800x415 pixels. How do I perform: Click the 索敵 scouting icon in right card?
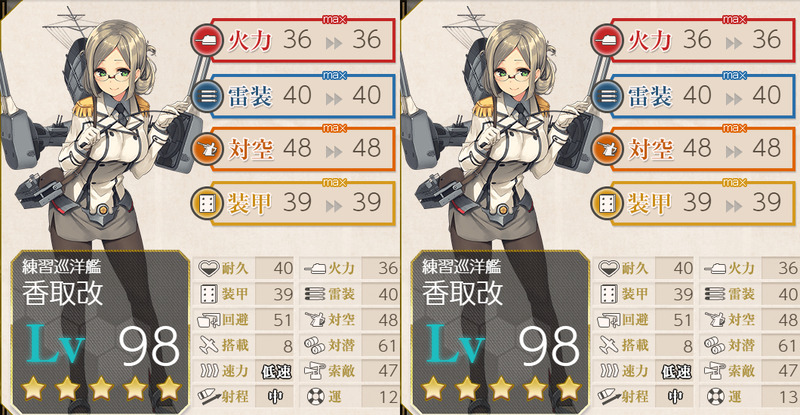point(715,371)
